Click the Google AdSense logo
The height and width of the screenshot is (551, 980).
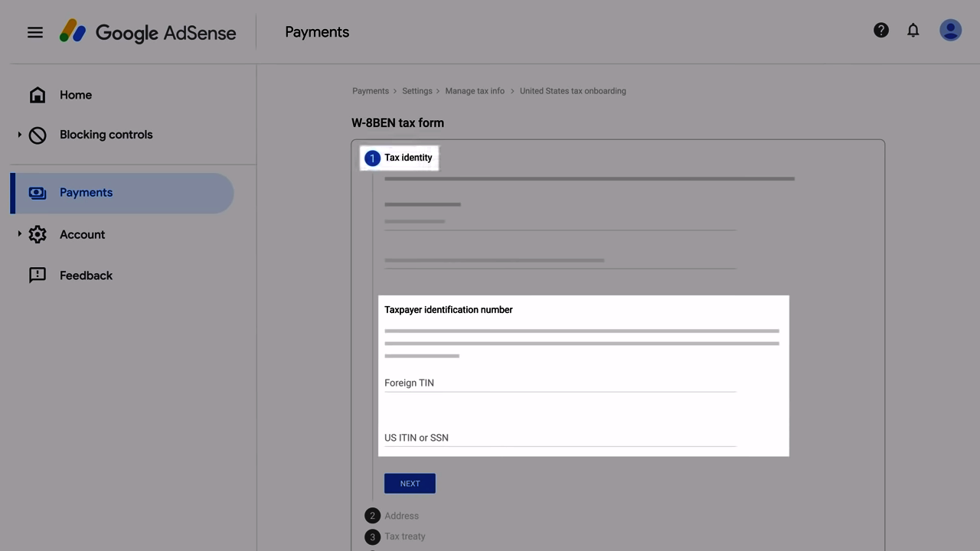pos(148,32)
